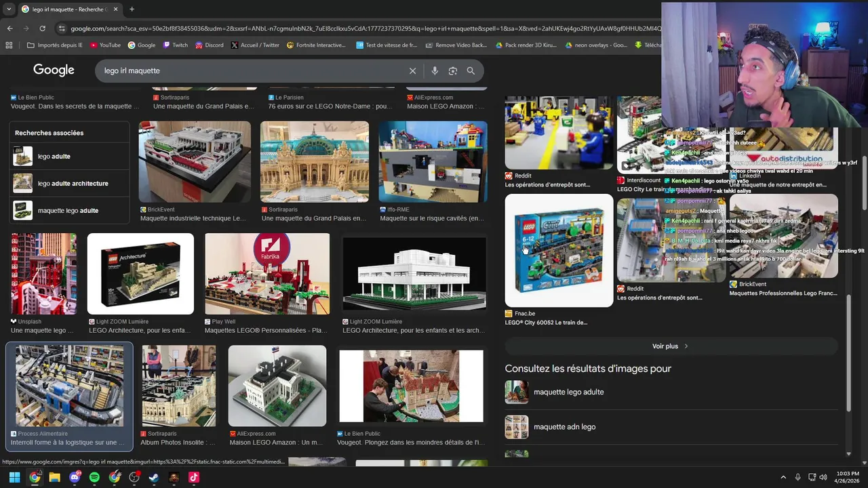Open Process Alimentaire Interroll logistics image
This screenshot has width=868, height=488.
click(x=69, y=386)
